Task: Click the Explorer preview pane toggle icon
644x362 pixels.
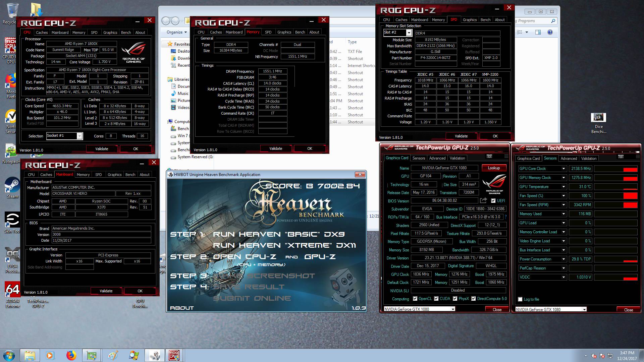Action: coord(538,32)
